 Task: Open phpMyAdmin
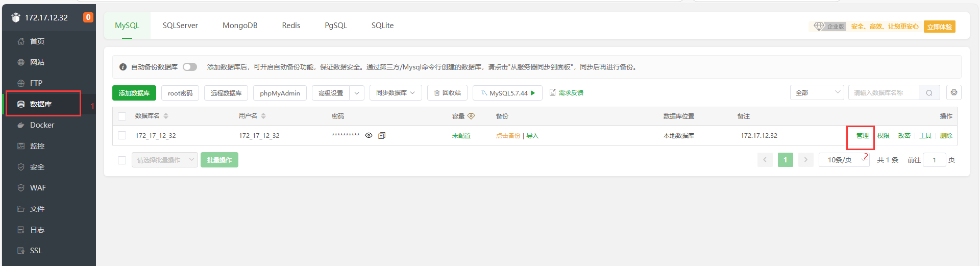click(280, 93)
